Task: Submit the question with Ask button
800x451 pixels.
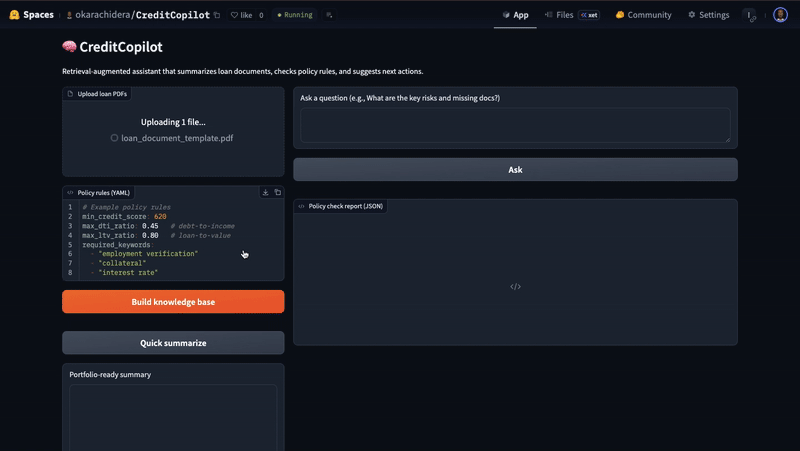Action: pyautogui.click(x=515, y=170)
